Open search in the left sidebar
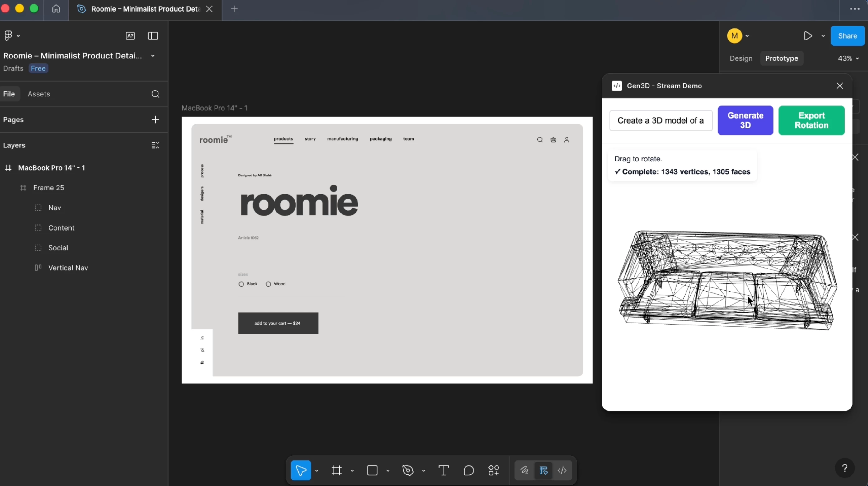 (x=155, y=94)
